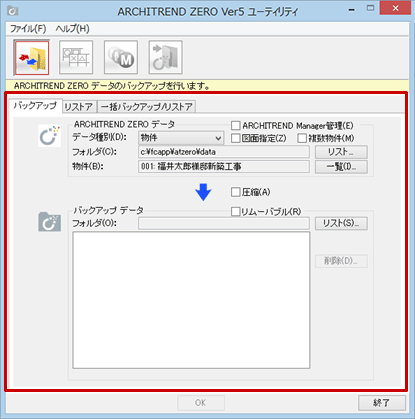Click the リスト button beside source folder

(x=341, y=152)
